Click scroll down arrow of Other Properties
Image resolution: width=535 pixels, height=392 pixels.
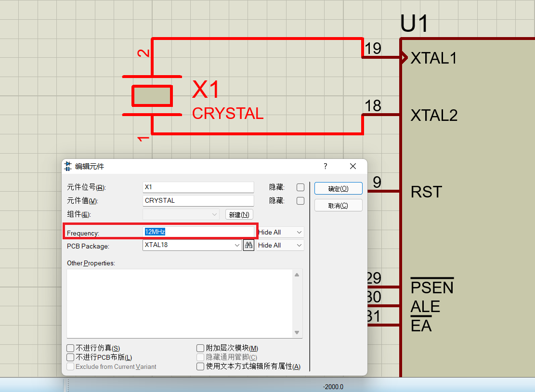[297, 333]
